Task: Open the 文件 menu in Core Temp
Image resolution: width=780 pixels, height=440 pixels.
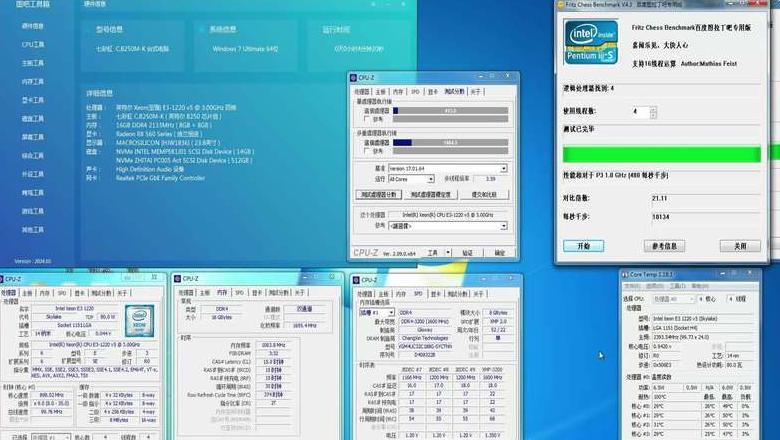Action: (632, 286)
